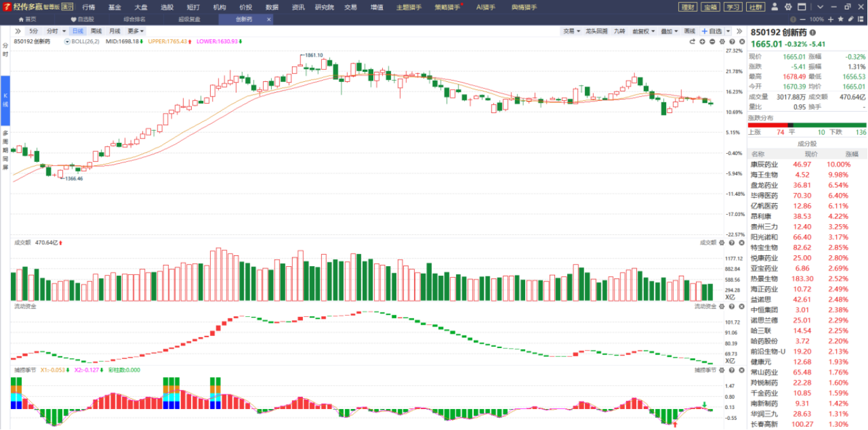Image resolution: width=868 pixels, height=430 pixels.
Task: Open help icon for 捕捞季节 indicator
Action: (731, 370)
